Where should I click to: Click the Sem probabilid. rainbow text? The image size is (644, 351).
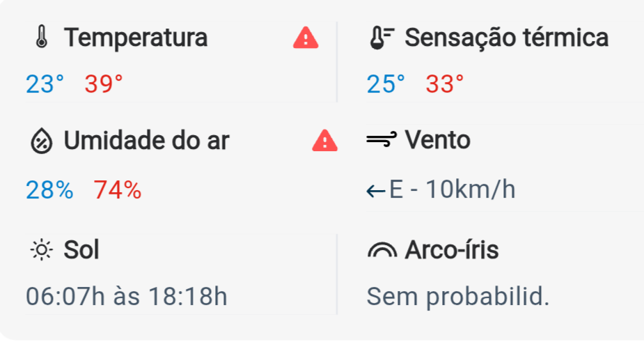[458, 297]
